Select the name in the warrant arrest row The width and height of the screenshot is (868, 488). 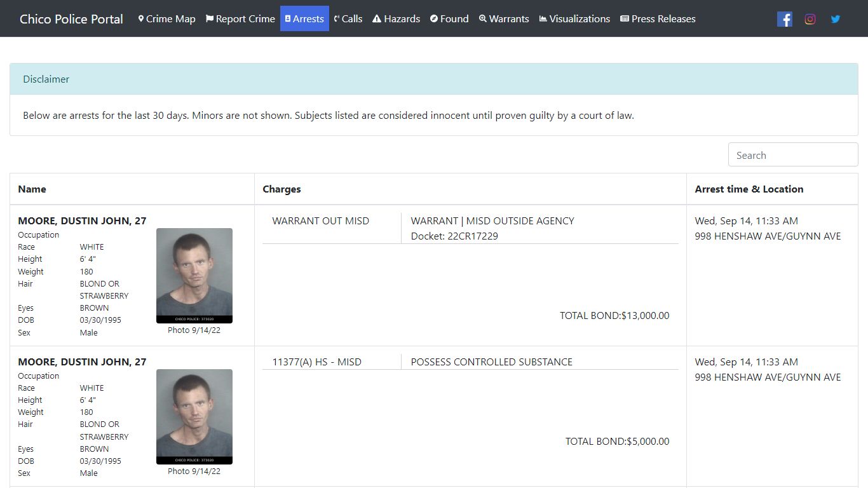(82, 220)
